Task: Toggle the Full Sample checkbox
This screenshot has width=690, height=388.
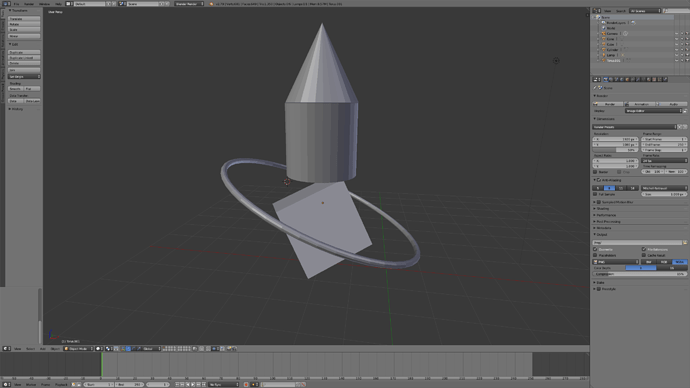Action: pyautogui.click(x=595, y=194)
